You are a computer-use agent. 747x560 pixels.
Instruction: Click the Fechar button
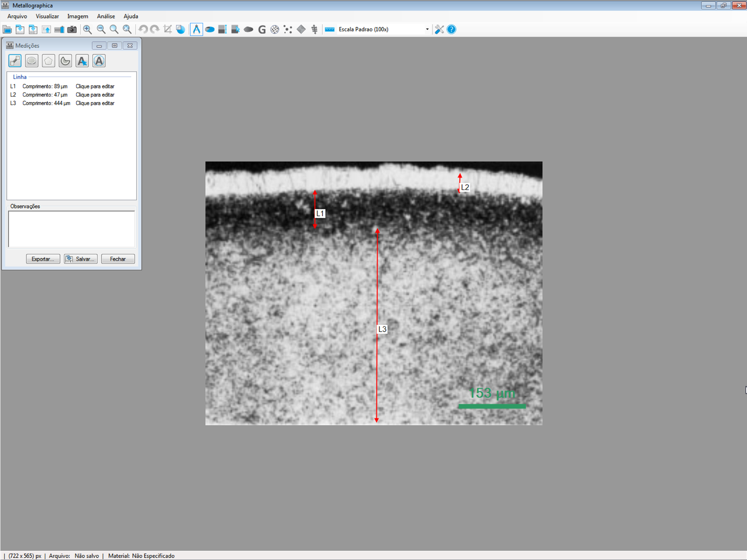tap(118, 259)
